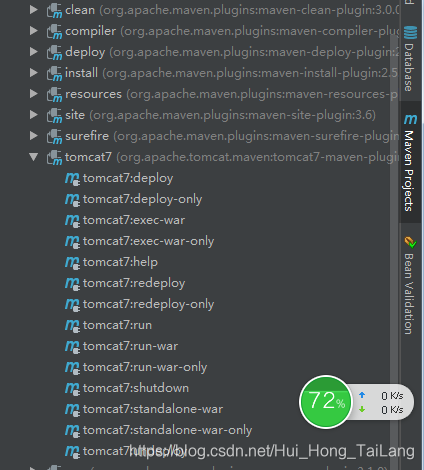Screen dimensions: 424x470
Task: Click the Bean Validation icon in sidebar
Action: click(x=410, y=242)
